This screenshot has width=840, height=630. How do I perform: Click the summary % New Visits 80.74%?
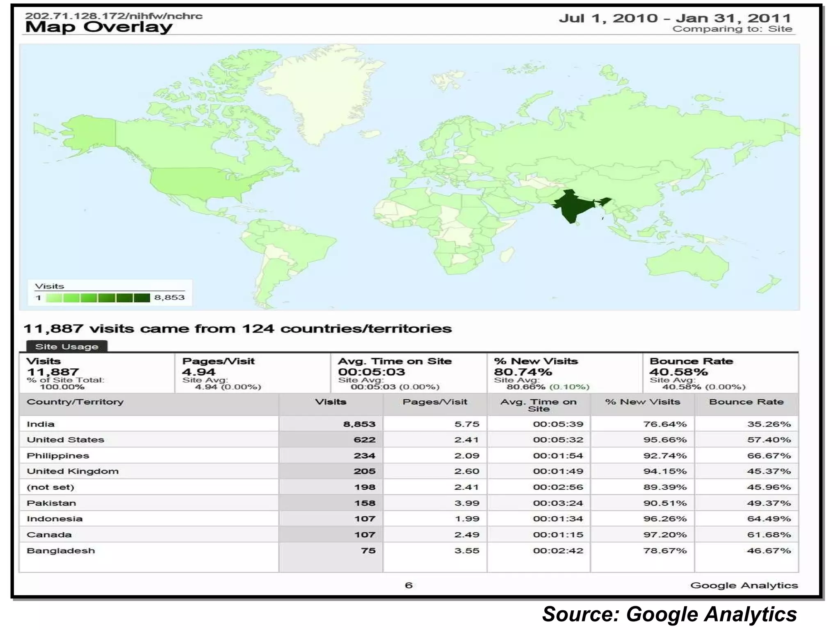(565, 373)
